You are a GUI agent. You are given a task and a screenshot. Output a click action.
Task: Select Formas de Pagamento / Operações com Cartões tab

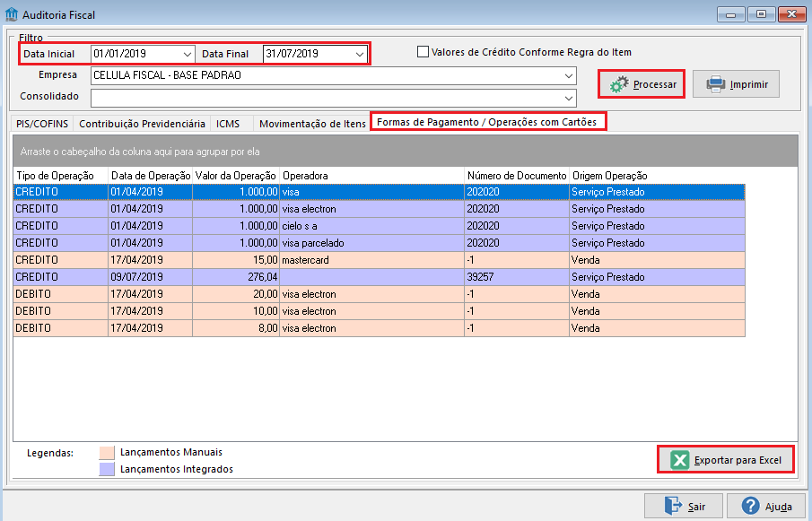pos(487,122)
